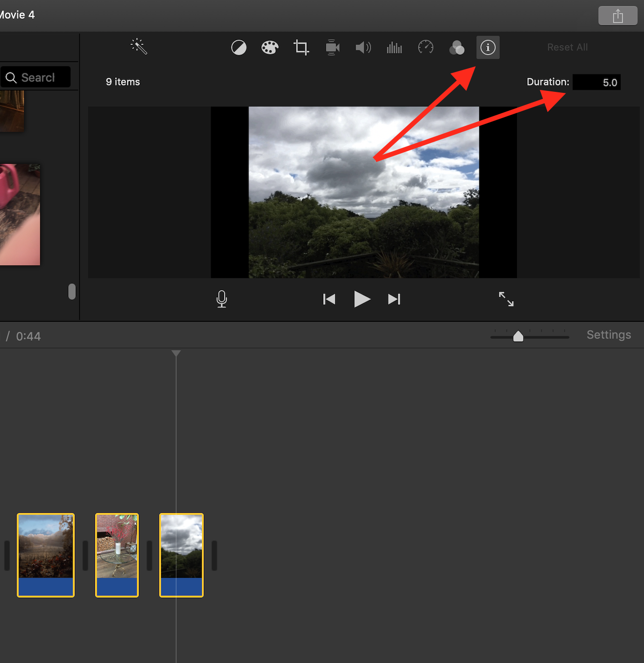644x663 pixels.
Task: Open the color balance tool
Action: [239, 48]
